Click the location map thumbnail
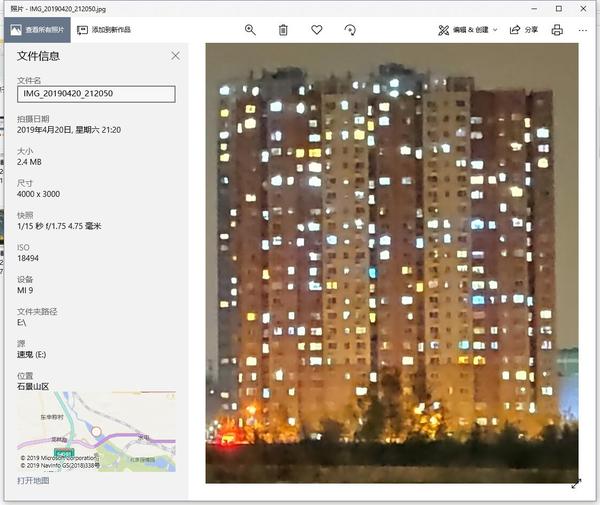This screenshot has width=600, height=505. click(96, 431)
